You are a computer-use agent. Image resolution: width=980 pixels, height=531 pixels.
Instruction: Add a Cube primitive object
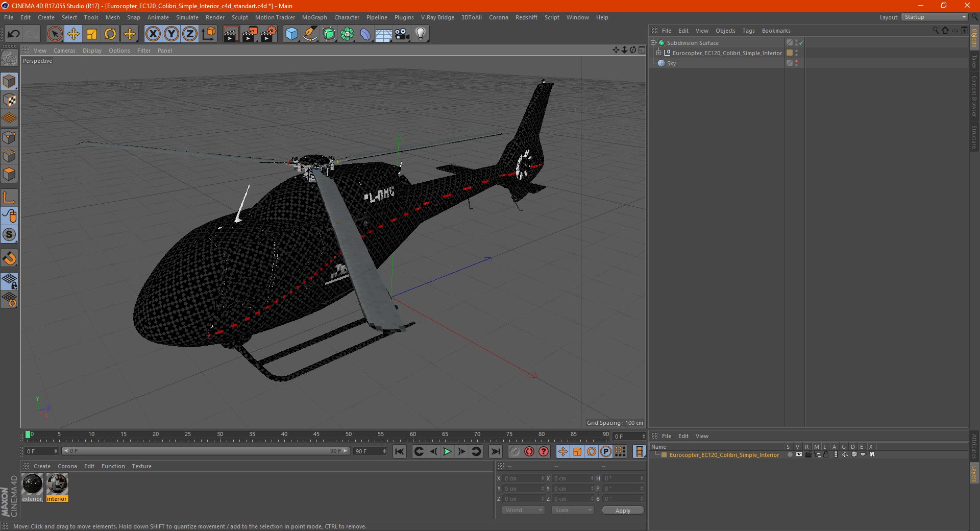coord(291,34)
